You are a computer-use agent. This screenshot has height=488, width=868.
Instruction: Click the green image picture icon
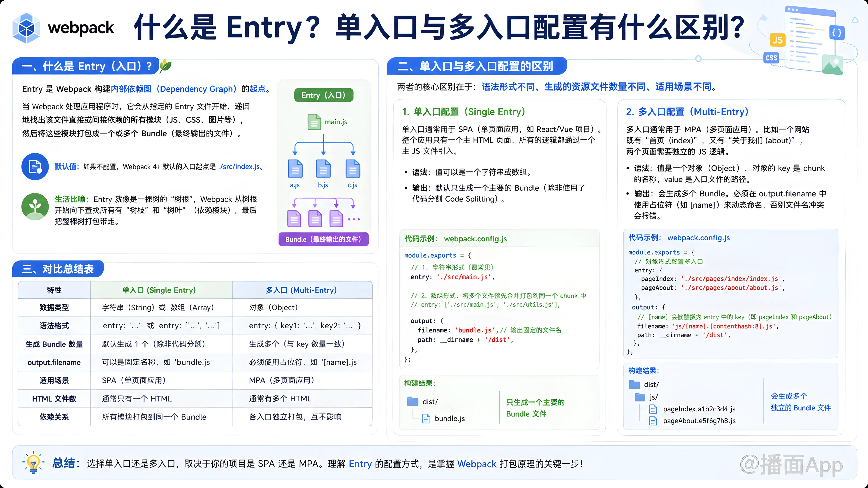pyautogui.click(x=832, y=64)
